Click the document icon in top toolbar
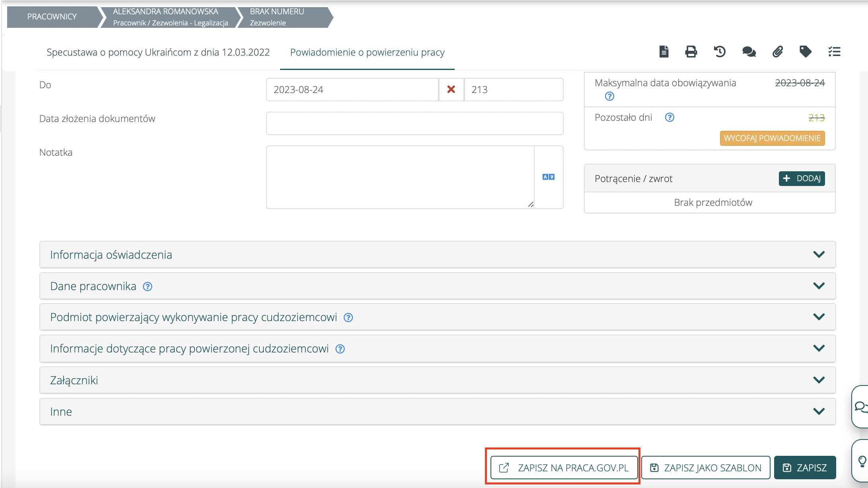Screen dimensions: 868x488 click(x=664, y=52)
